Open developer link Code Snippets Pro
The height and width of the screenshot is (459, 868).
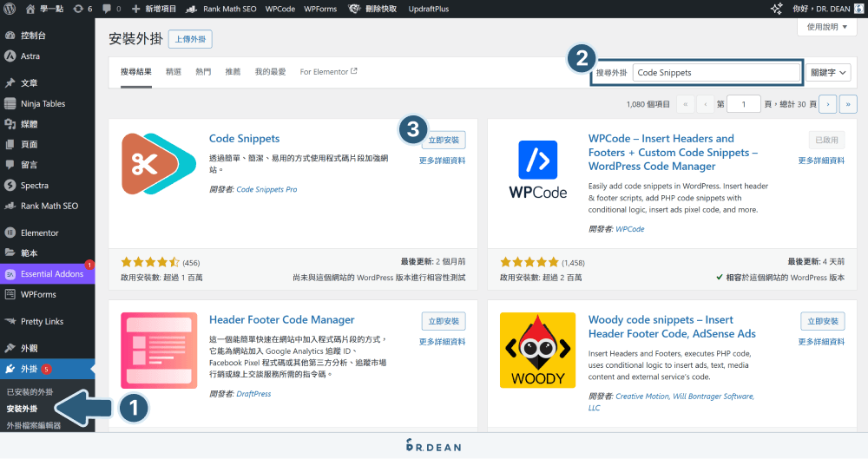(266, 189)
